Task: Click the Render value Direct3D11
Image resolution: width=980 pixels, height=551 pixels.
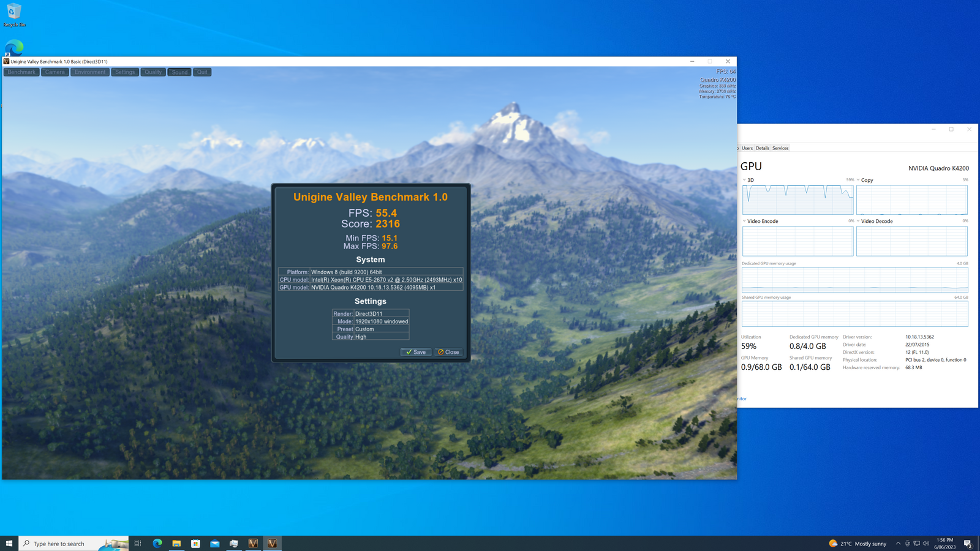Action: pos(369,313)
